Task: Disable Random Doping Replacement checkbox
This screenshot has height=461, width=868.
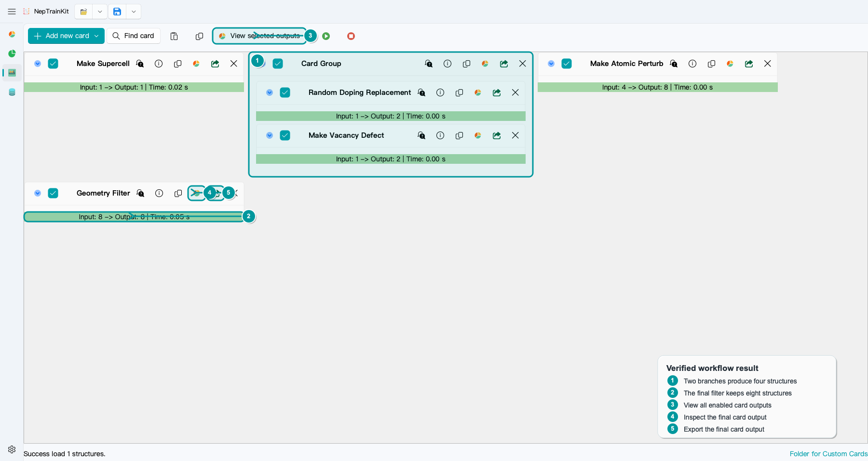Action: [285, 92]
